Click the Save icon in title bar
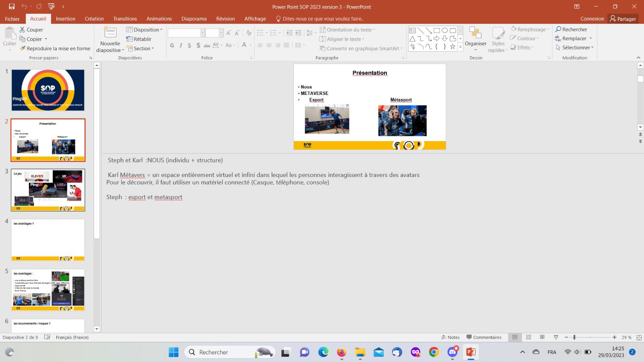644x362 pixels. tap(12, 6)
